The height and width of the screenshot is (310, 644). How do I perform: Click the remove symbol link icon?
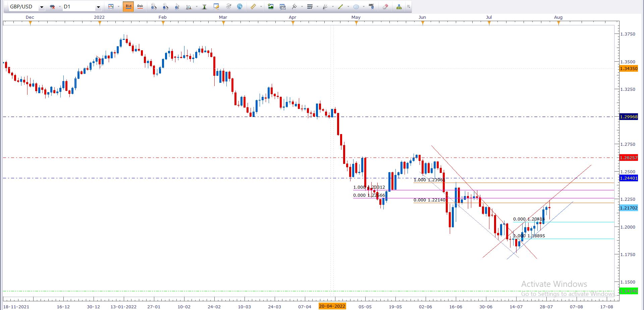click(52, 7)
